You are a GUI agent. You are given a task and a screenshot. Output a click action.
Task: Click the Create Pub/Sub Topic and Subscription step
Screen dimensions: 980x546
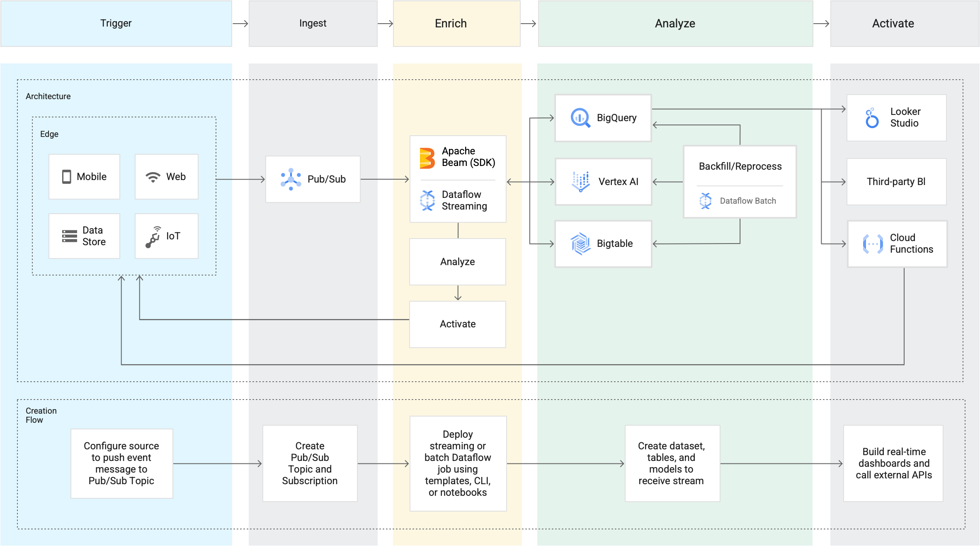point(310,463)
